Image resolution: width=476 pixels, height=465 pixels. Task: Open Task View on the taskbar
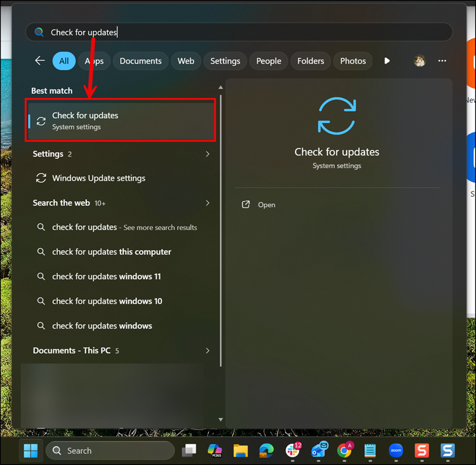pos(189,450)
